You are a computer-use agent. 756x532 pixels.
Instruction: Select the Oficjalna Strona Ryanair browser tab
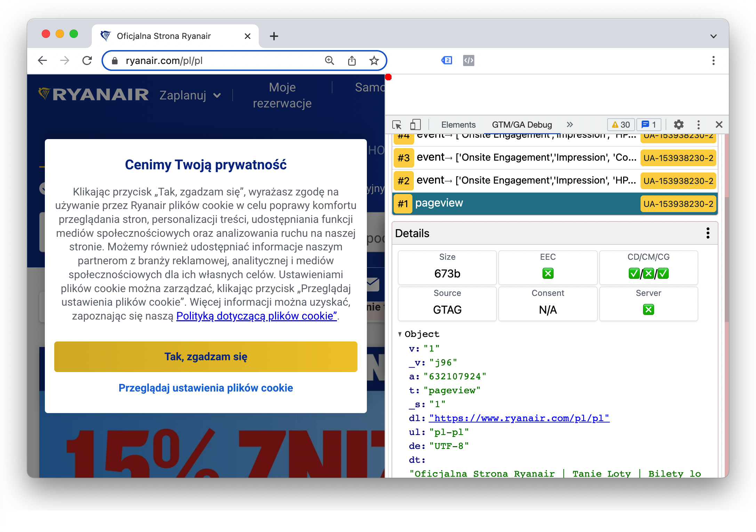click(x=175, y=36)
